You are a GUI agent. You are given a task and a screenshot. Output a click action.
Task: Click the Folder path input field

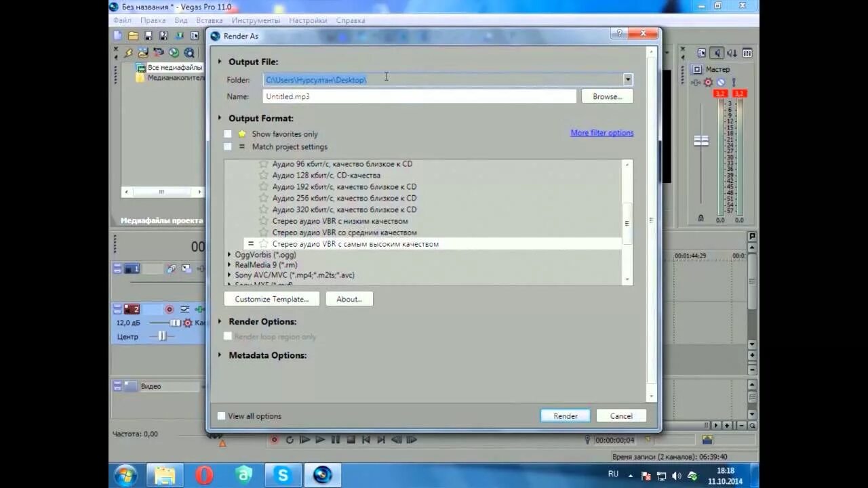pos(443,79)
